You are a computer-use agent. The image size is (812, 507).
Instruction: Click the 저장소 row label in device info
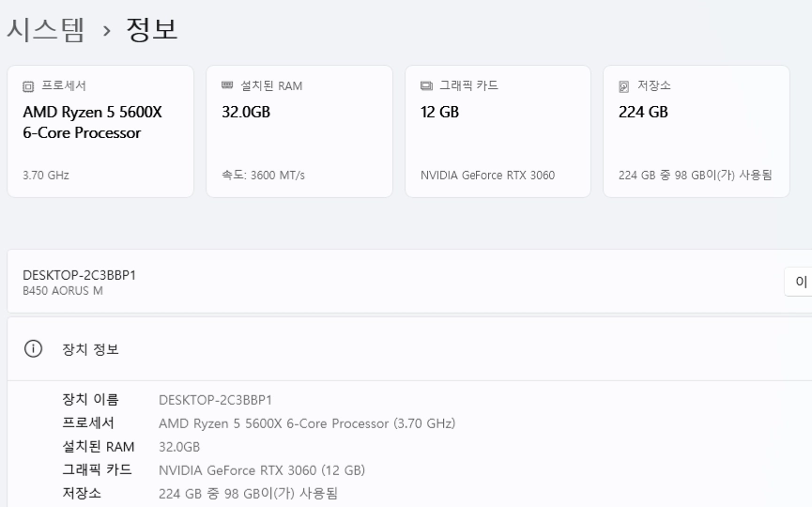tap(82, 493)
